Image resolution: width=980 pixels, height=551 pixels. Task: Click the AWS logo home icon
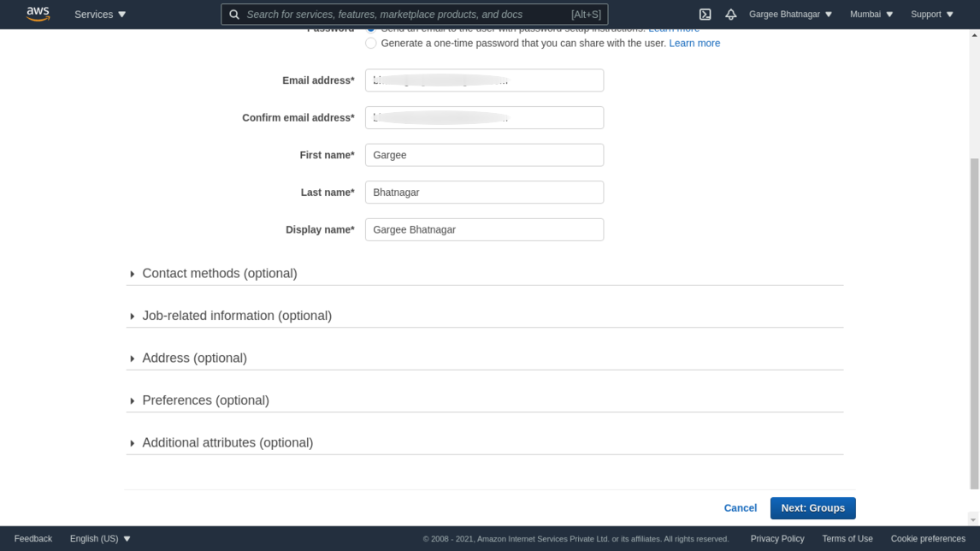click(38, 14)
